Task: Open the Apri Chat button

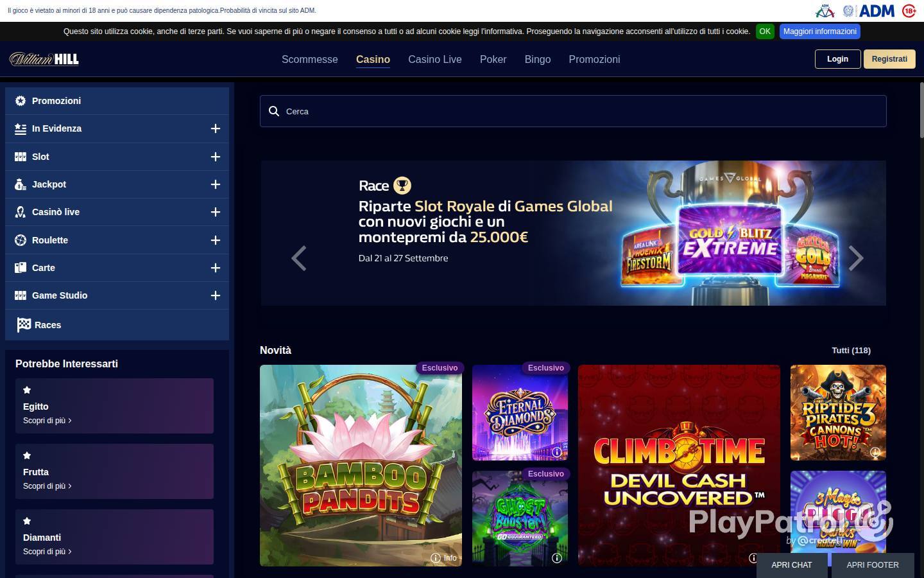Action: pos(792,565)
